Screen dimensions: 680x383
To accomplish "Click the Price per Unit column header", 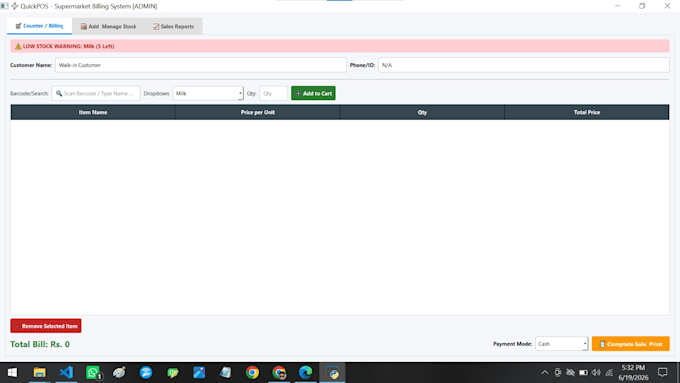I will [258, 112].
